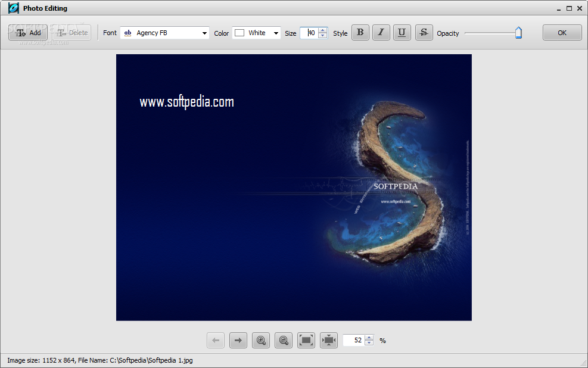588x368 pixels.
Task: Increase the font size with up arrow
Action: coord(322,30)
